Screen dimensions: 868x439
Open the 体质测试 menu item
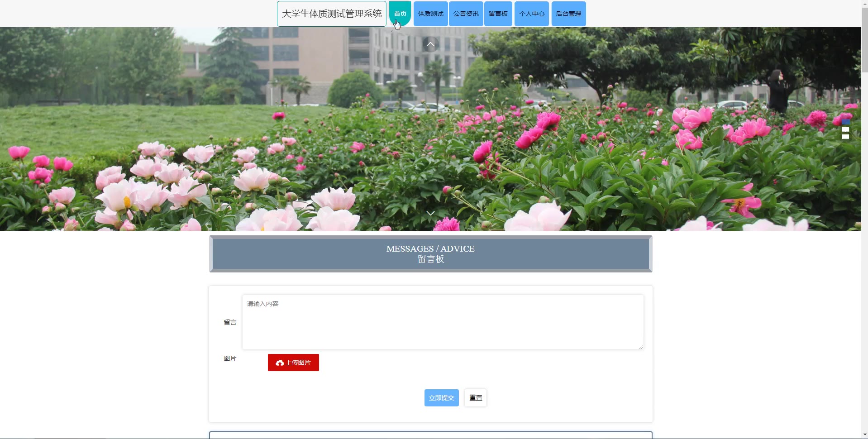(430, 14)
